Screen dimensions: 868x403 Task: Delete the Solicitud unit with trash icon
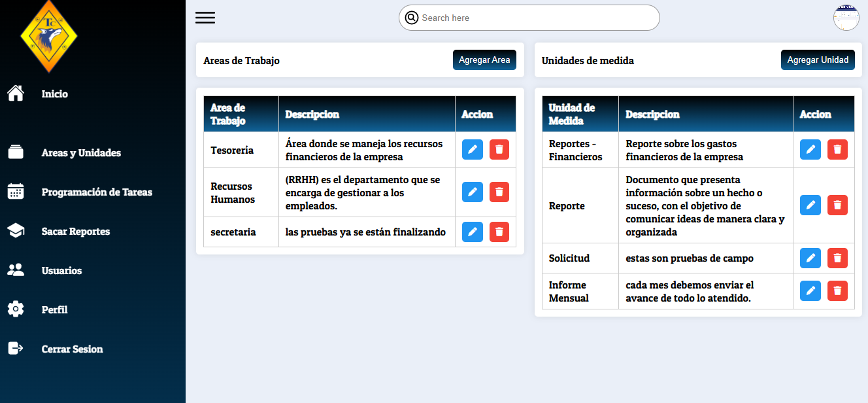(837, 258)
